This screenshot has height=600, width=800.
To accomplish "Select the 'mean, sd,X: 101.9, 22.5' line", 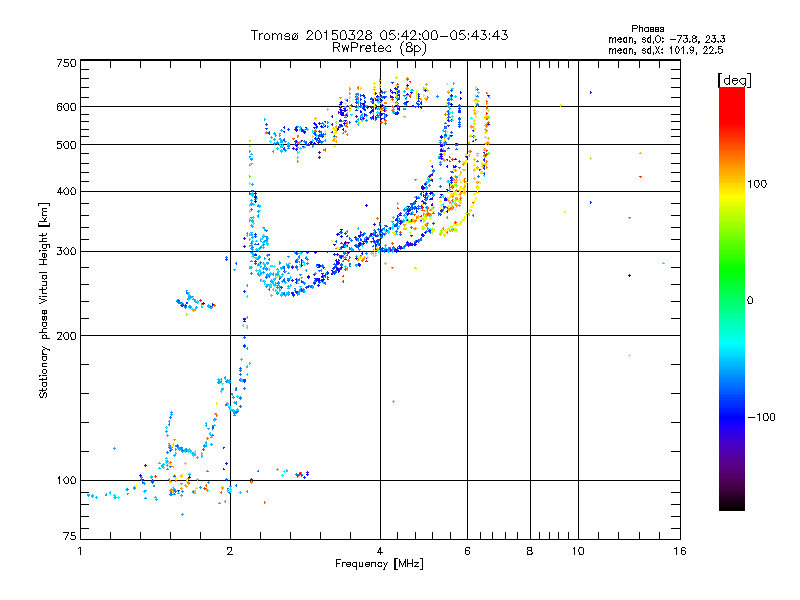I will [x=665, y=50].
